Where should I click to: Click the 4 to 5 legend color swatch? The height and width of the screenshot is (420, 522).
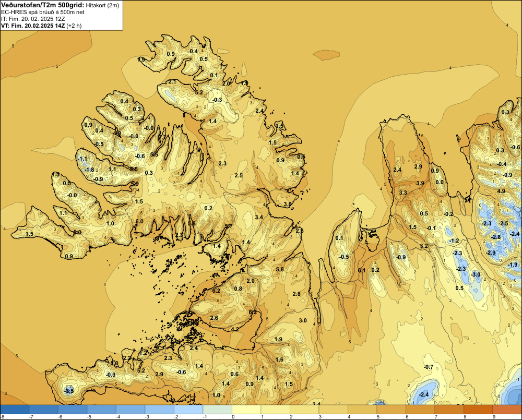coord(362,410)
